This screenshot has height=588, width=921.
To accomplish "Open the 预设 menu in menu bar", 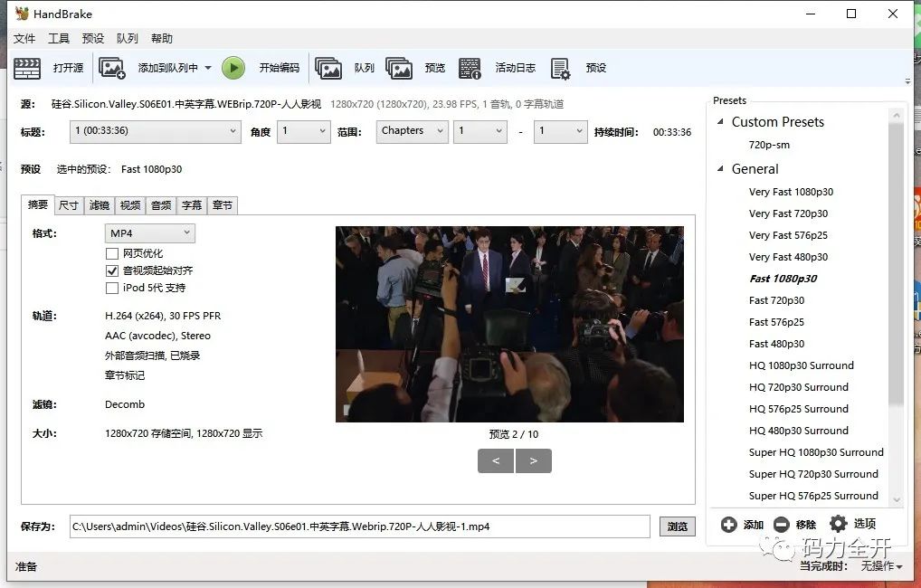I will pos(93,38).
